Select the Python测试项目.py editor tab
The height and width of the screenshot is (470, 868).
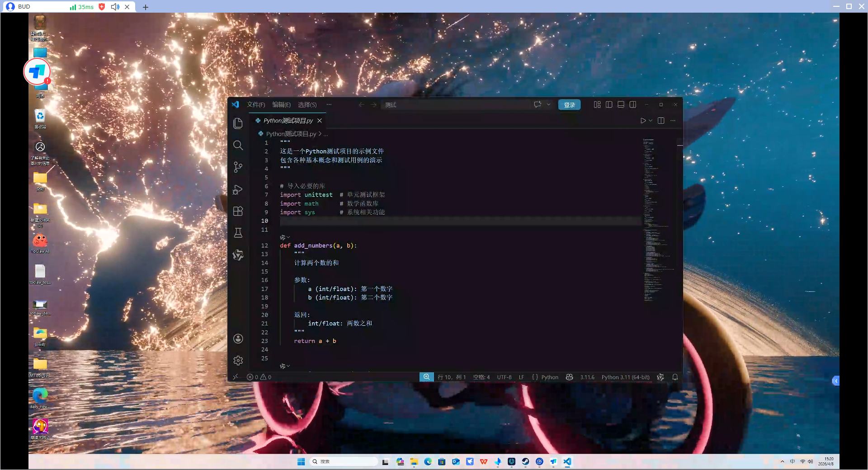click(x=288, y=121)
